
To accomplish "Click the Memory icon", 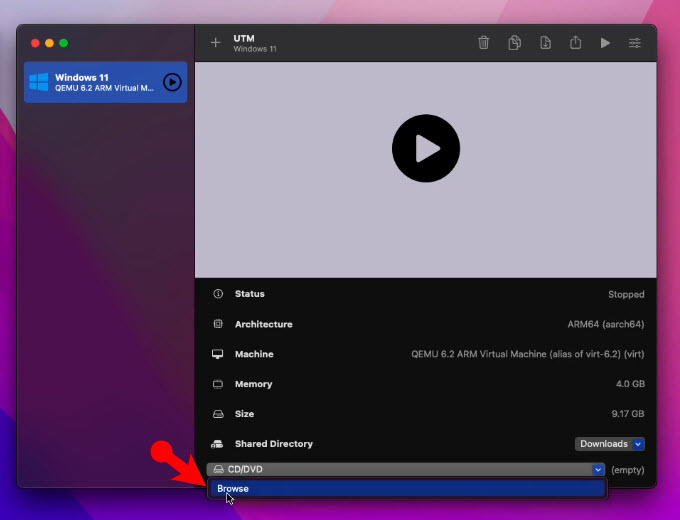I will pyautogui.click(x=218, y=384).
